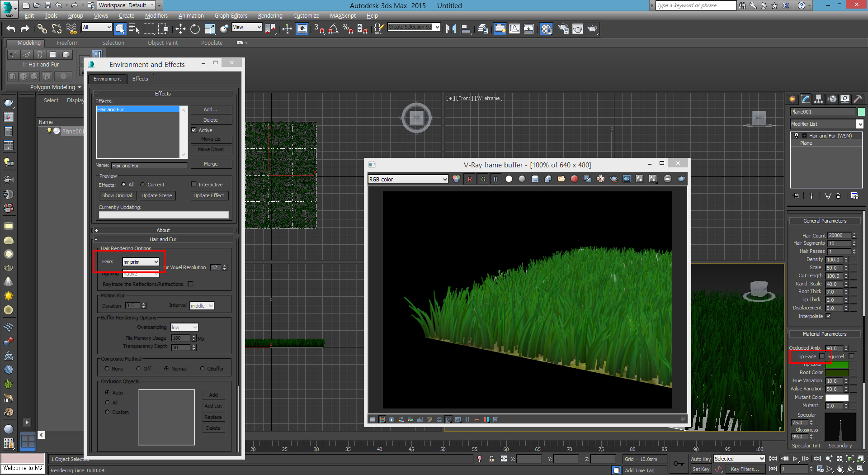Open the Hairs renderer dropdown
The width and height of the screenshot is (868, 475).
(141, 262)
